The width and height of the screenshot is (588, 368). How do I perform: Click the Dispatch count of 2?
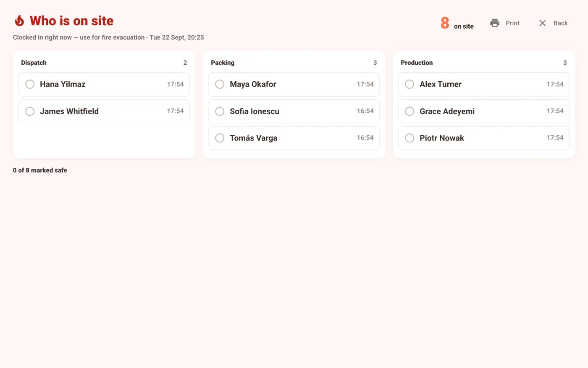point(185,63)
